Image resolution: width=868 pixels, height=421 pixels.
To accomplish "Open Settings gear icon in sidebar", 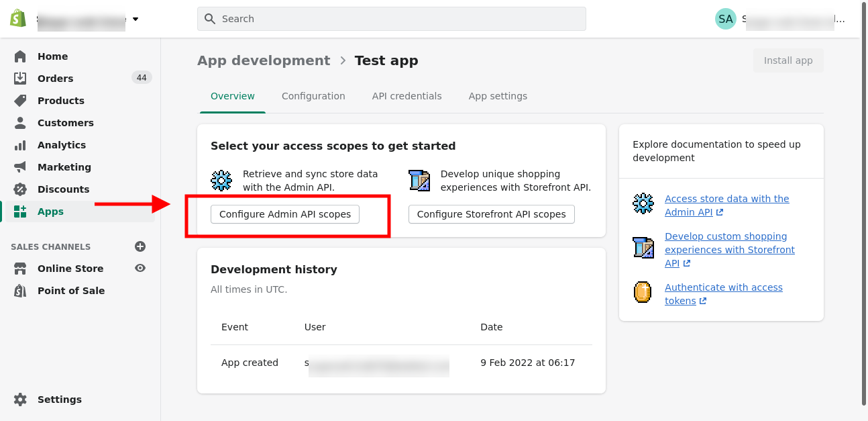I will [x=20, y=400].
